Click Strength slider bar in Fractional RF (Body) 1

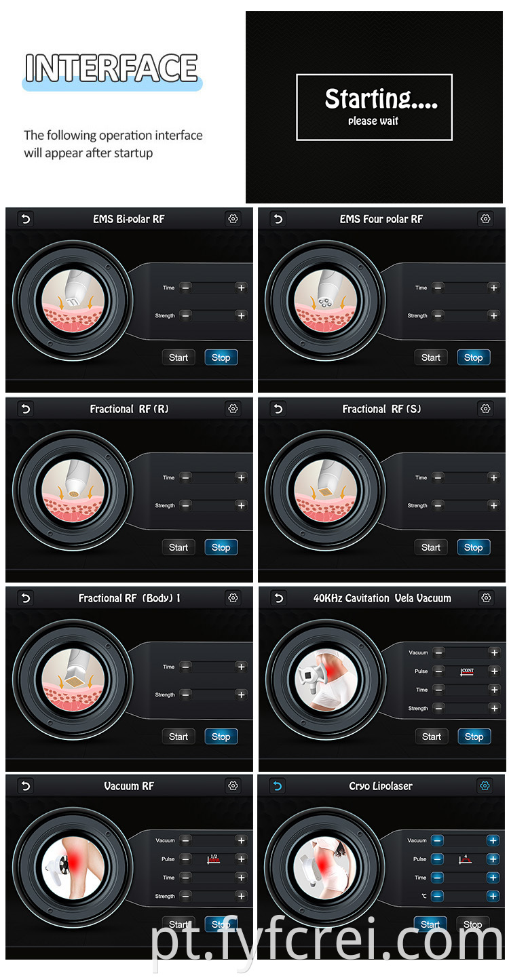tap(213, 694)
